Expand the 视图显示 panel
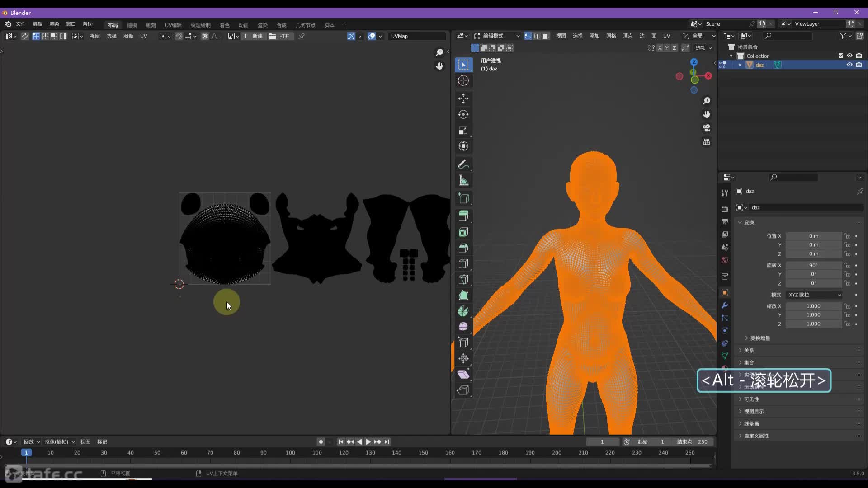This screenshot has height=488, width=868. click(x=754, y=411)
